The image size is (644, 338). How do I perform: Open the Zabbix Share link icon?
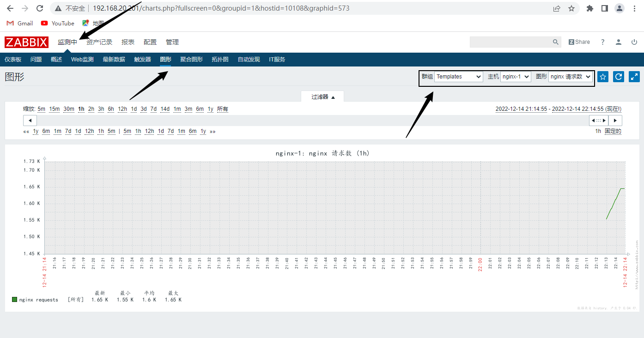tap(579, 42)
